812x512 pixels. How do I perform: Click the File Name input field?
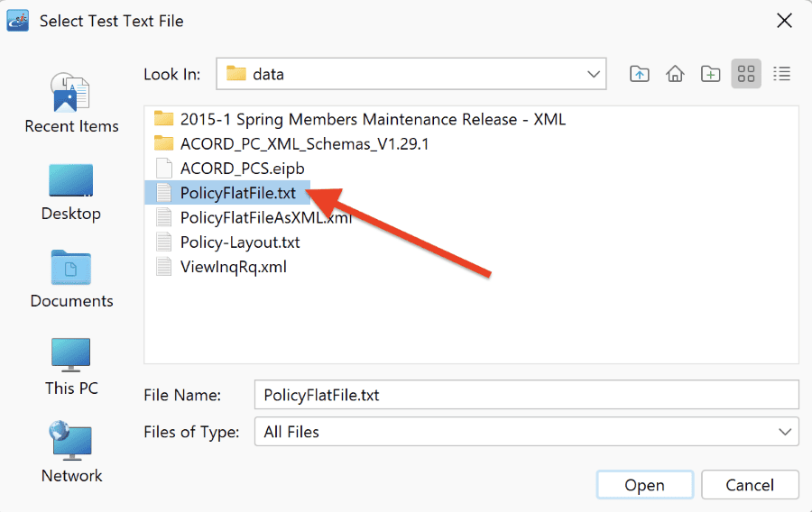coord(526,395)
